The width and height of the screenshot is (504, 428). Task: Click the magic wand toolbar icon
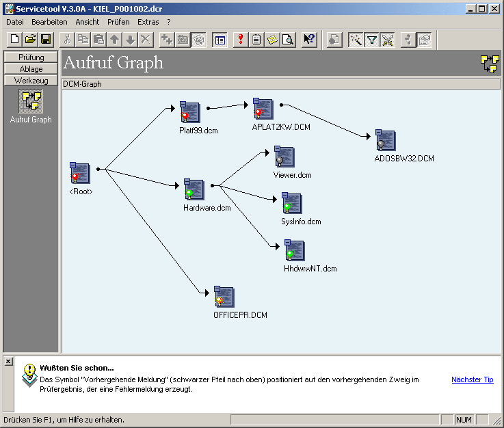coord(356,40)
